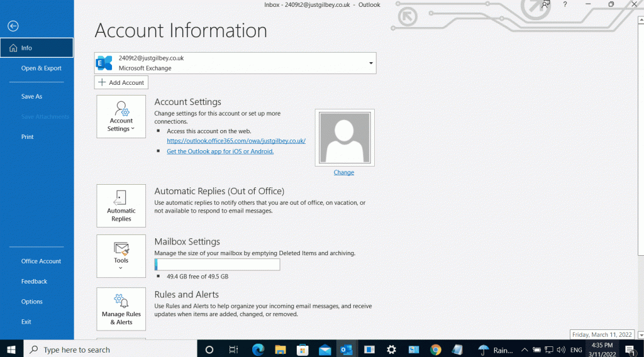Image resolution: width=644 pixels, height=357 pixels.
Task: Go back using the circled arrow
Action: click(x=13, y=26)
